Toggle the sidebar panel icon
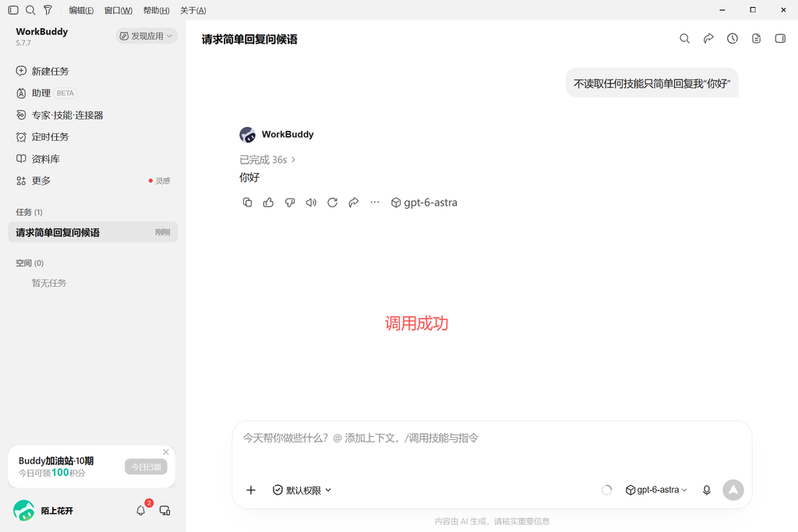 [x=13, y=10]
